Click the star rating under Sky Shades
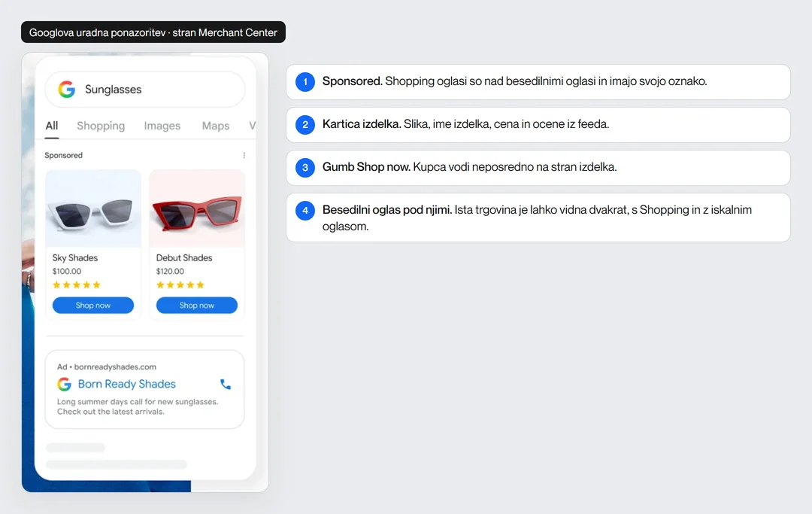 pyautogui.click(x=77, y=285)
